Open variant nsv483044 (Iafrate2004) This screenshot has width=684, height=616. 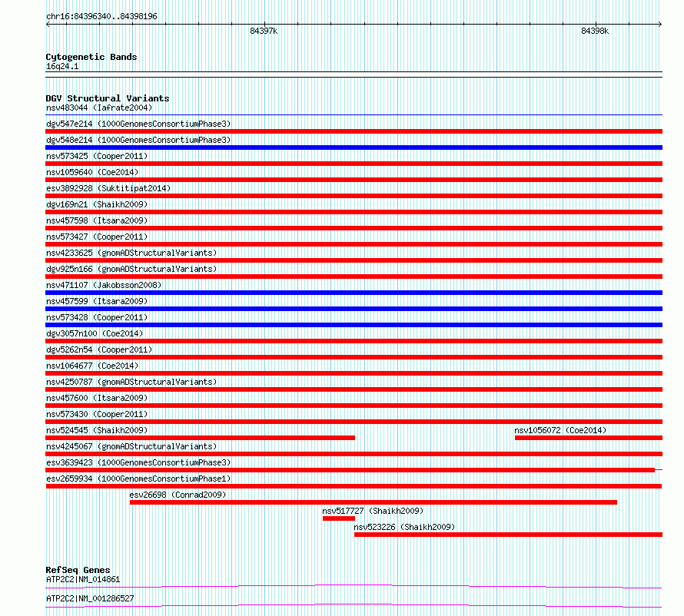pyautogui.click(x=99, y=108)
